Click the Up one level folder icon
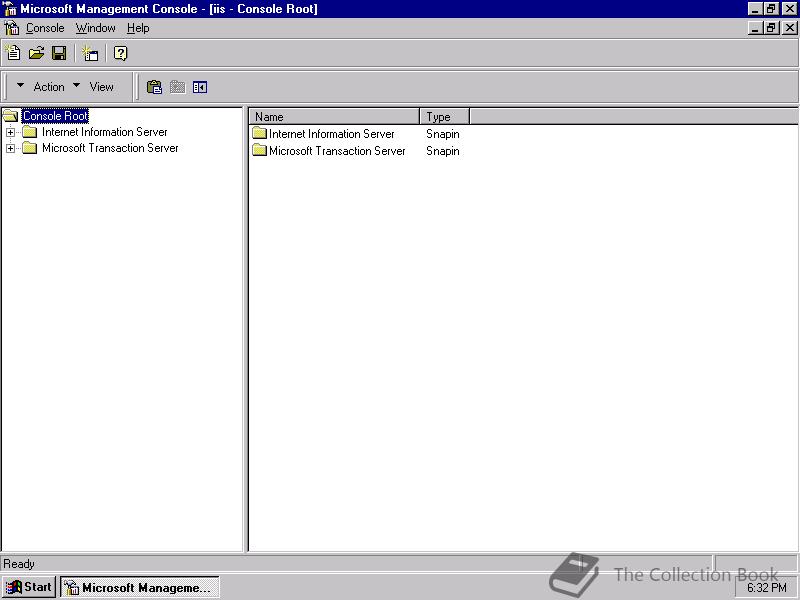This screenshot has width=800, height=600. pos(177,87)
